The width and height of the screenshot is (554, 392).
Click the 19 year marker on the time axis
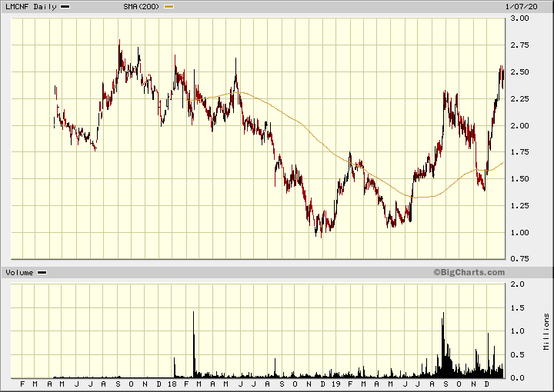click(x=336, y=384)
